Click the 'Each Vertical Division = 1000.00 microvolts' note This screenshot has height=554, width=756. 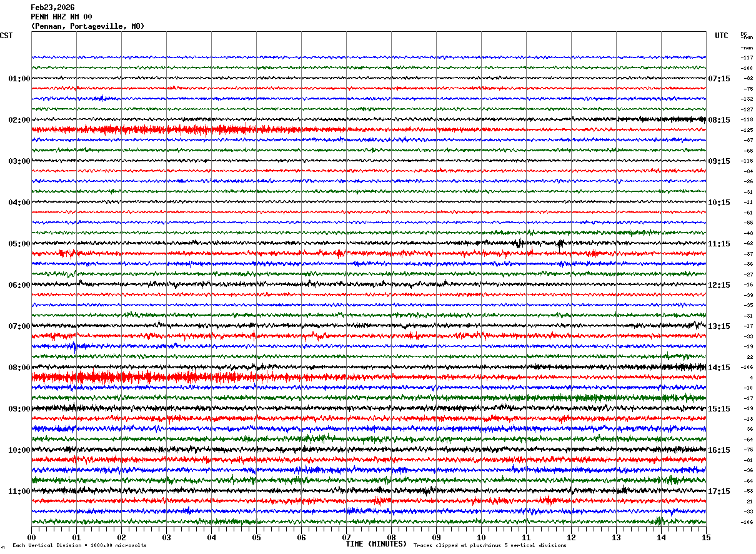(x=79, y=545)
